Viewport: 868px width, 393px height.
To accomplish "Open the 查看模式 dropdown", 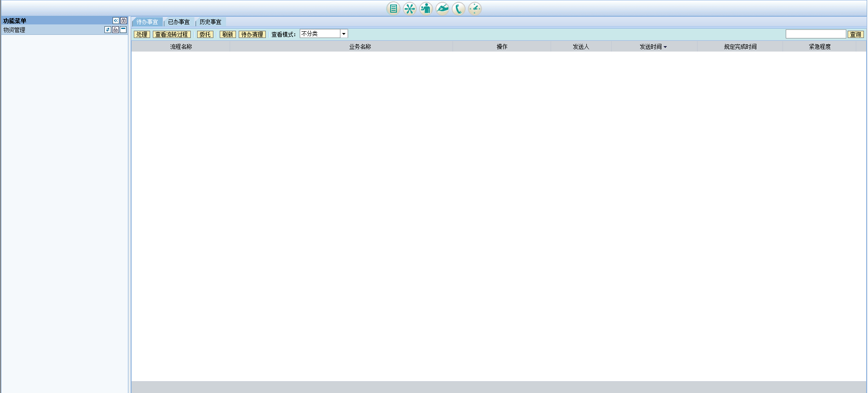I will (x=344, y=34).
